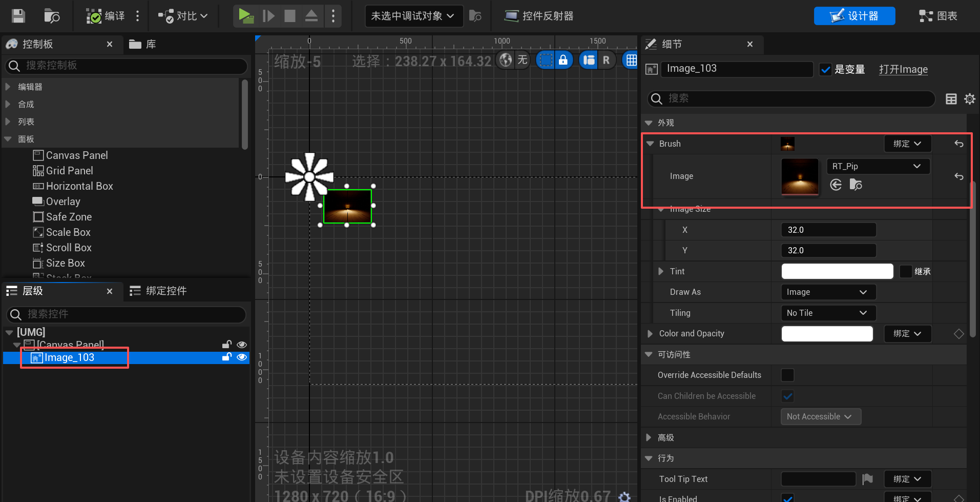Enable Override Accessible Defaults checkbox
The image size is (980, 502).
787,375
